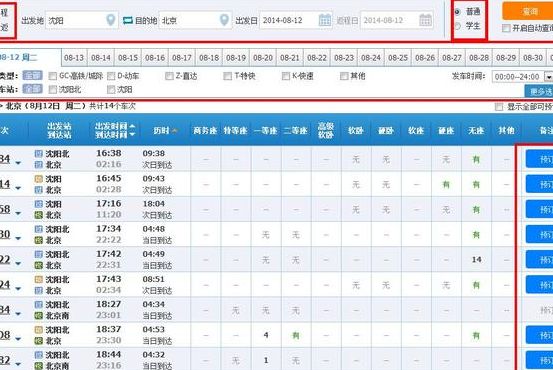This screenshot has height=370, width=553.
Task: Click the 无座 count 14 in the 17:42 row
Action: pos(476,260)
